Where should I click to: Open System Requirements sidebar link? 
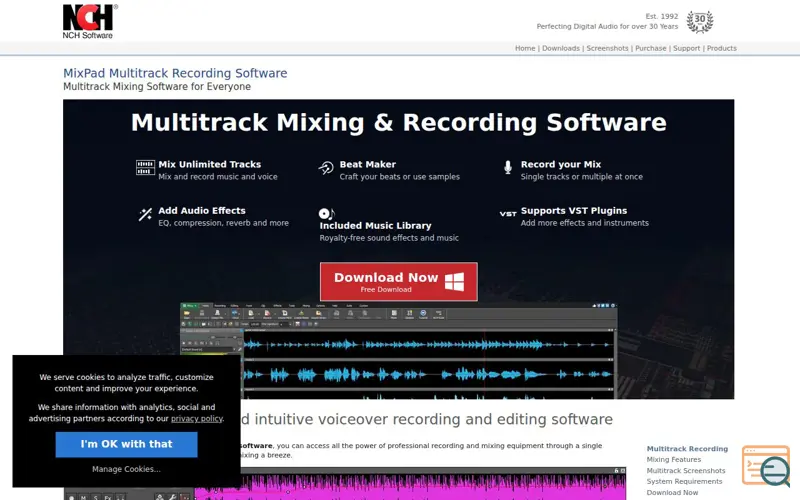point(684,481)
